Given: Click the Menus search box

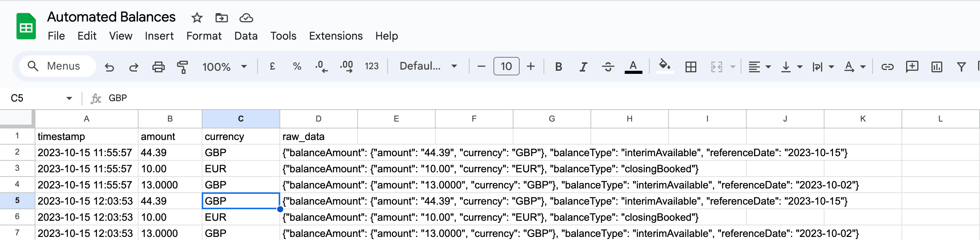Looking at the screenshot, I should click(58, 66).
